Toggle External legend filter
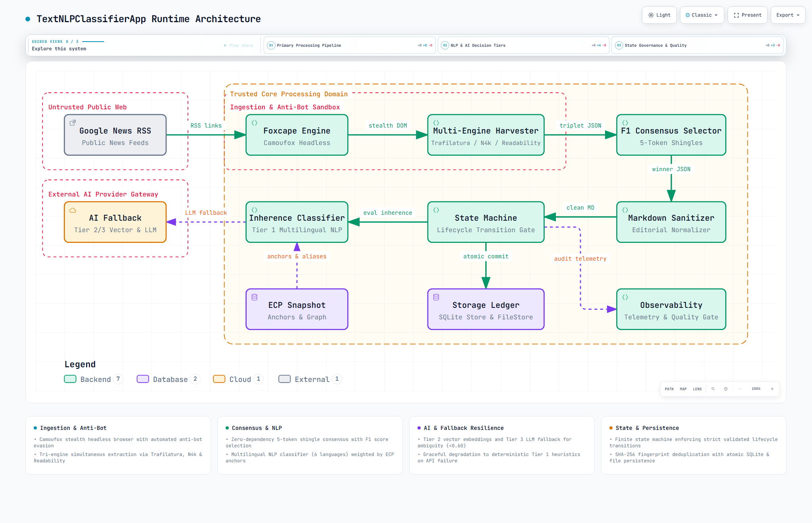Screen dimensions: 812x523 (x=310, y=379)
